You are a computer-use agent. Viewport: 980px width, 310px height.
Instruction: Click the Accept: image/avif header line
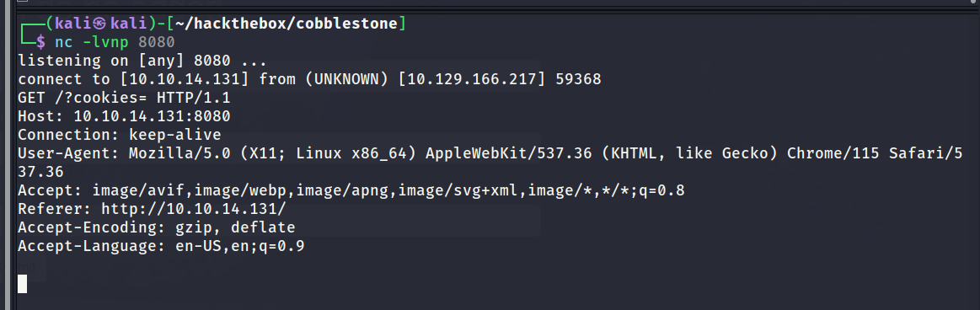[351, 190]
